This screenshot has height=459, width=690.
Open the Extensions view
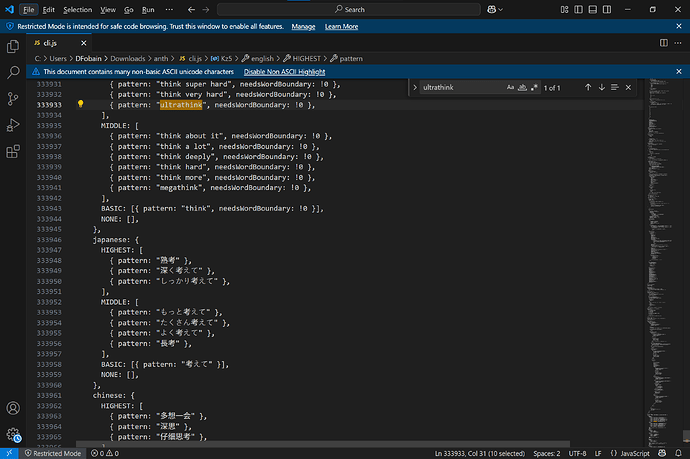[13, 152]
